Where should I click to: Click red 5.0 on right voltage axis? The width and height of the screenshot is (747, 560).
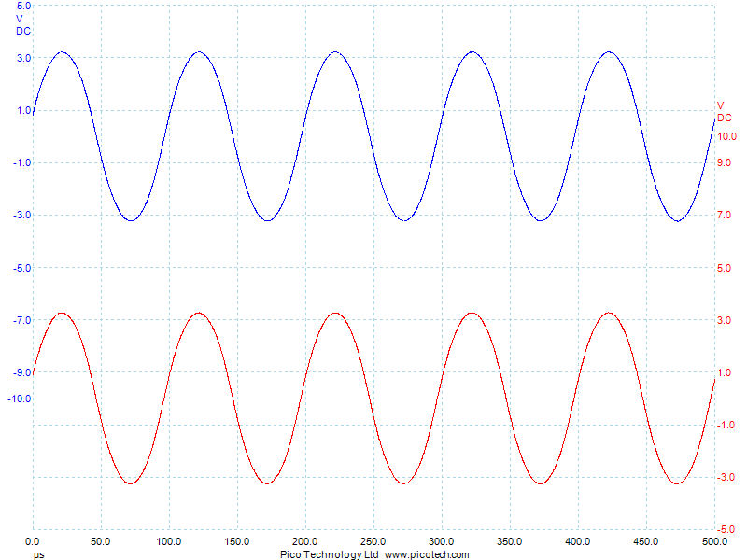[725, 268]
